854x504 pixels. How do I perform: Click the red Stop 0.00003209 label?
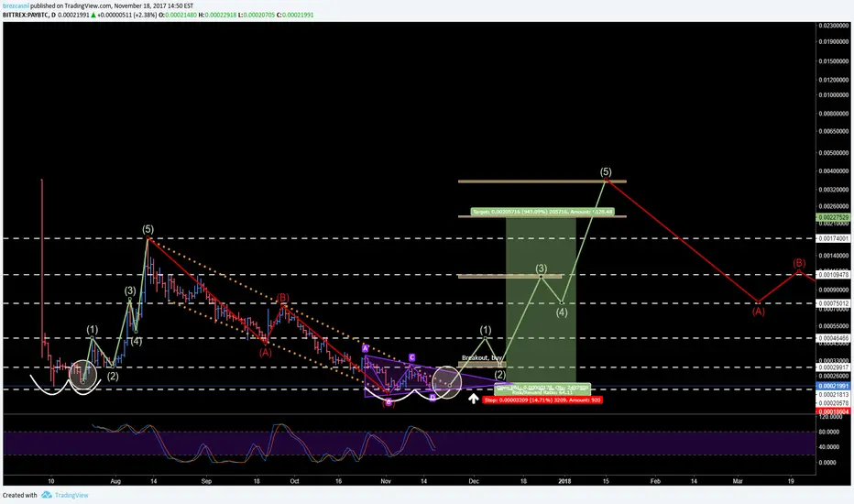pyautogui.click(x=542, y=400)
